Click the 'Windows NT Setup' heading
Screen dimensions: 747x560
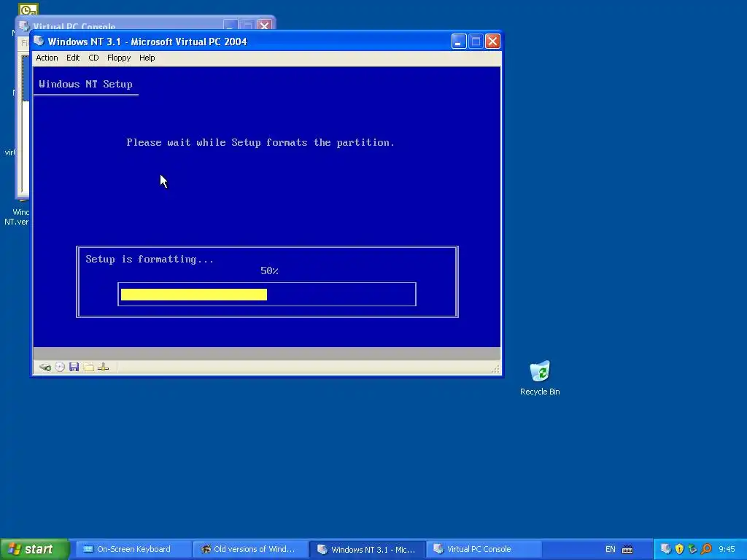tap(86, 85)
